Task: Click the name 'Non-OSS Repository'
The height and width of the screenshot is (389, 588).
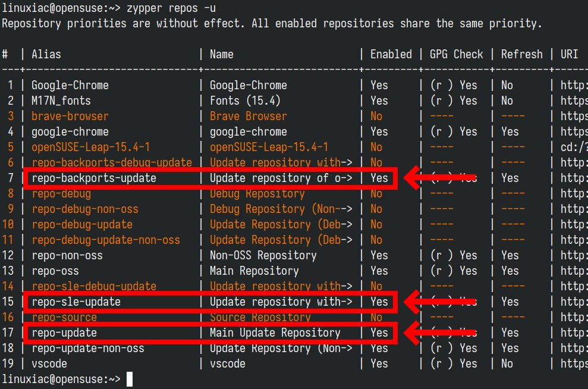Action: [x=263, y=255]
